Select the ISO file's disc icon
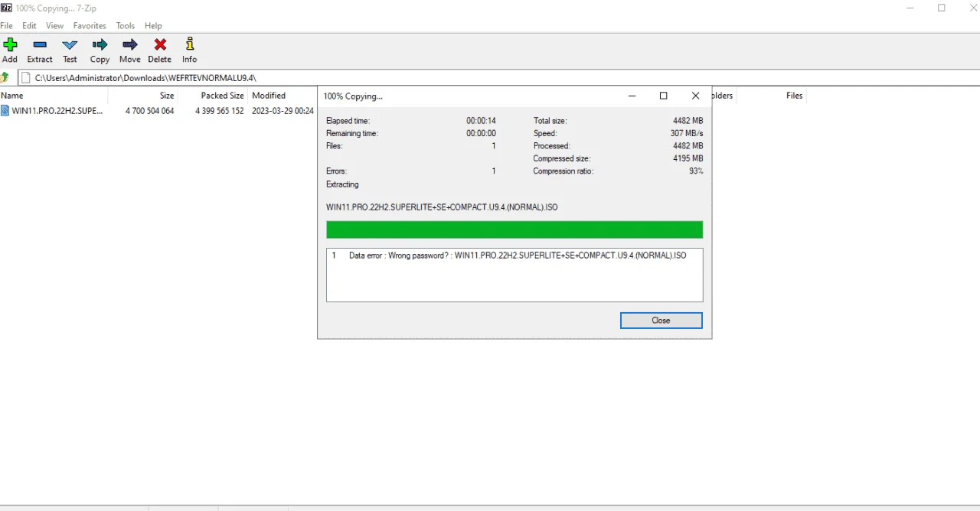 tap(5, 111)
